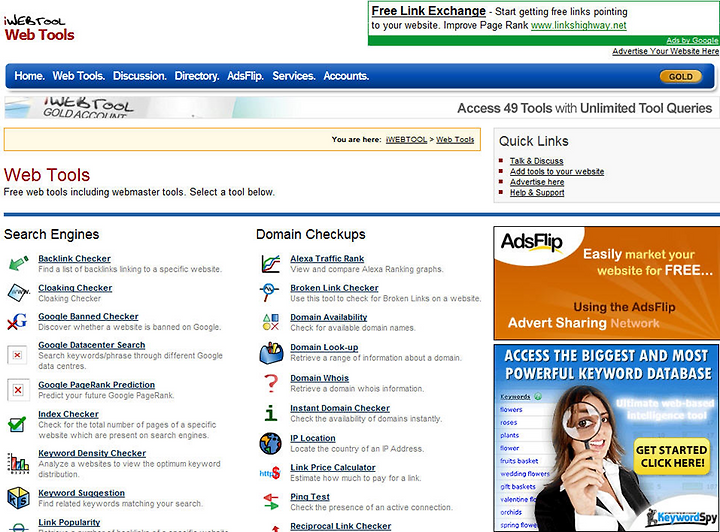Click the Domain Availability shapes icon

point(270,322)
